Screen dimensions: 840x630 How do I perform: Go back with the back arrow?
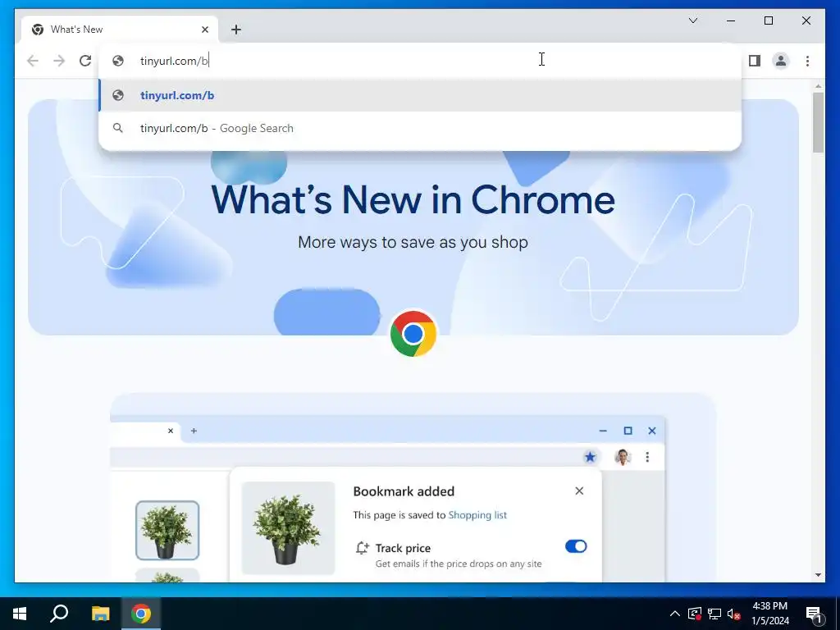click(33, 61)
